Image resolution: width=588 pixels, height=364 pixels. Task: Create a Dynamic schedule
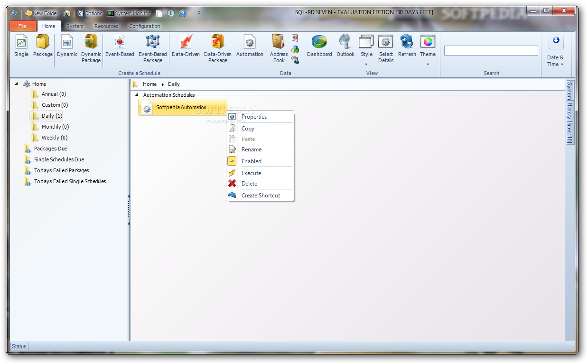point(67,46)
